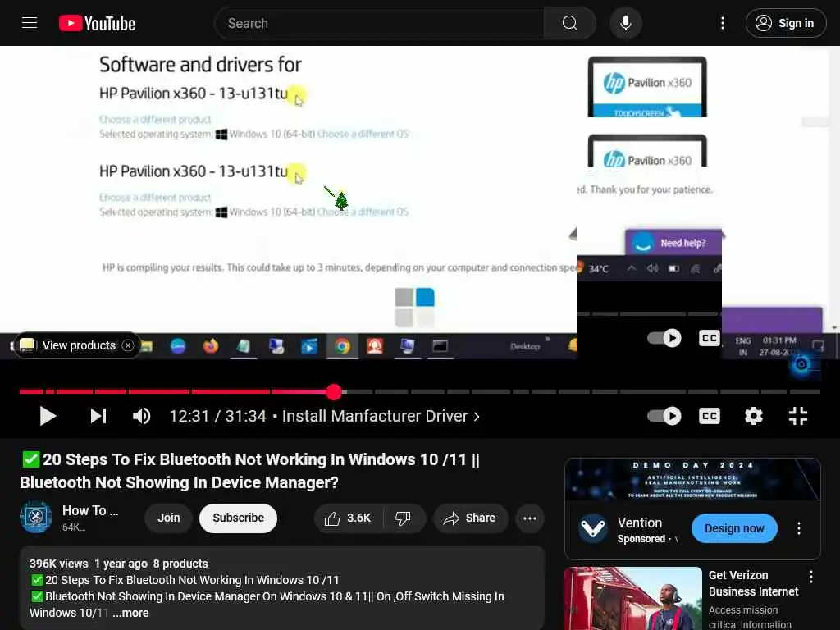Toggle closed captions in player controls

pyautogui.click(x=710, y=416)
